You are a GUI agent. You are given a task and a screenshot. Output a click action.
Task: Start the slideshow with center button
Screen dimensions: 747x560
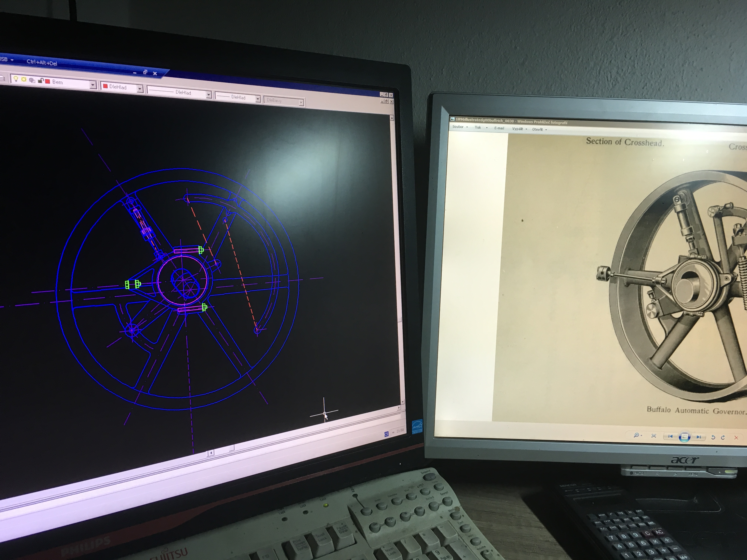(684, 437)
